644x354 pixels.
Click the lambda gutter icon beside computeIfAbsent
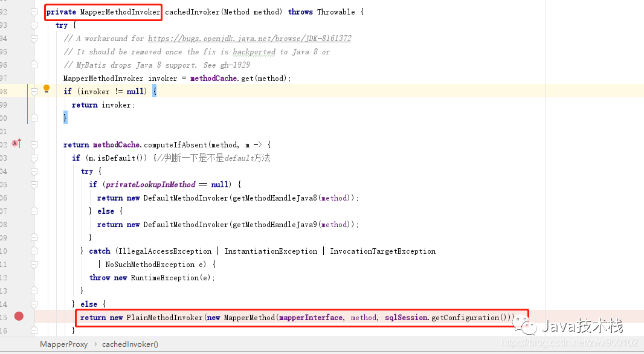coord(16,143)
